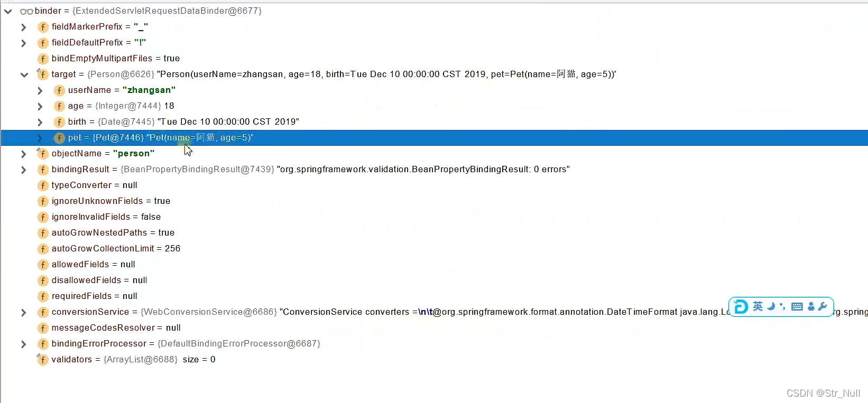Select the requiredFields = null row
Screen dimensions: 868x403
pyautogui.click(x=95, y=296)
